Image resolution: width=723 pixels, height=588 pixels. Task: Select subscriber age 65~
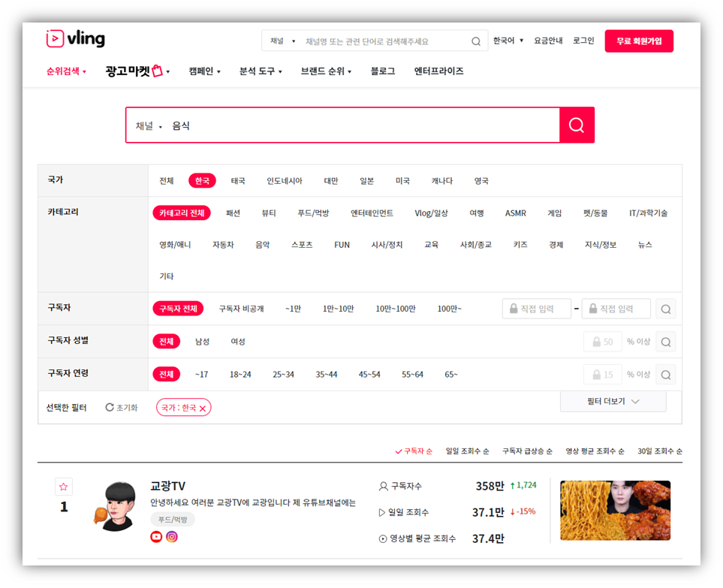(x=451, y=375)
